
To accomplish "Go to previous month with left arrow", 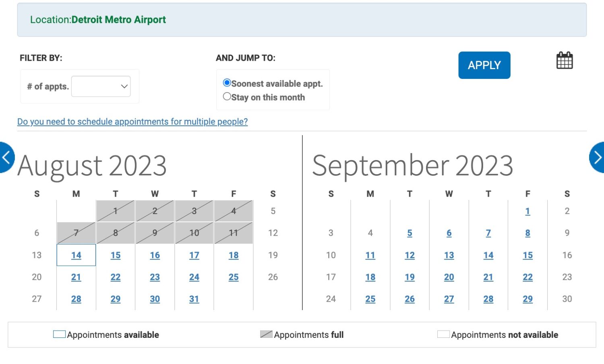I will [6, 157].
